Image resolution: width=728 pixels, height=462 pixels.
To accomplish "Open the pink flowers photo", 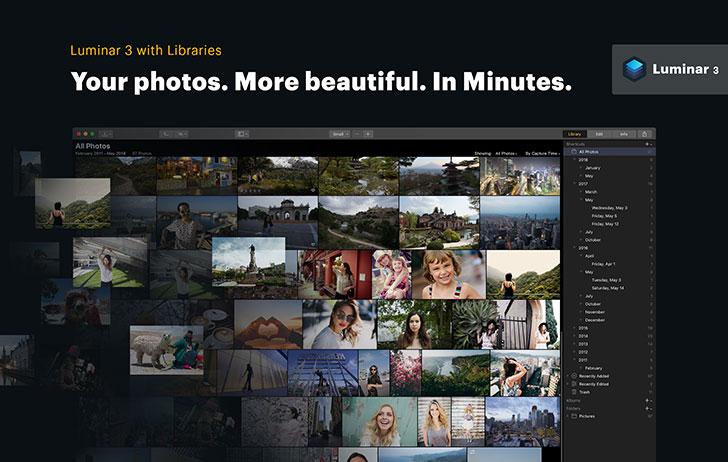I will 405,373.
